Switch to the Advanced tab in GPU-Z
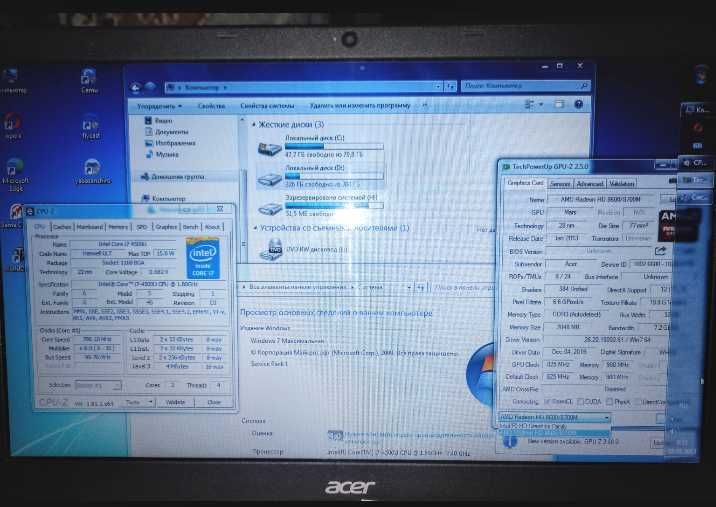 point(590,184)
